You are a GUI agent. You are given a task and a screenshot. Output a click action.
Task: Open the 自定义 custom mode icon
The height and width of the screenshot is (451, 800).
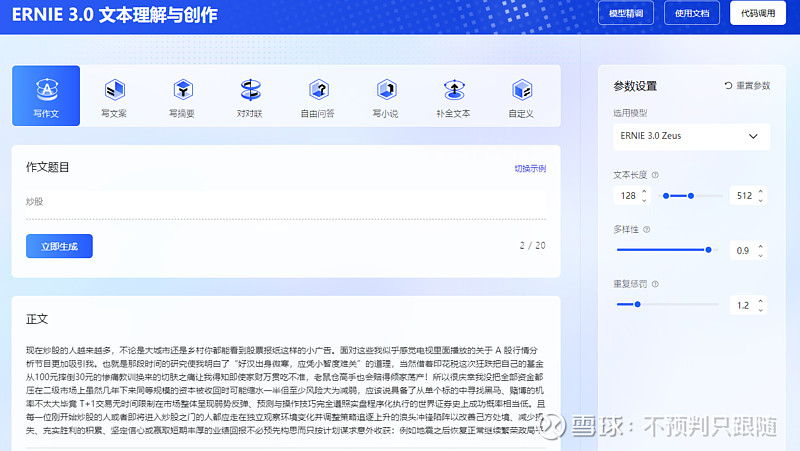521,90
